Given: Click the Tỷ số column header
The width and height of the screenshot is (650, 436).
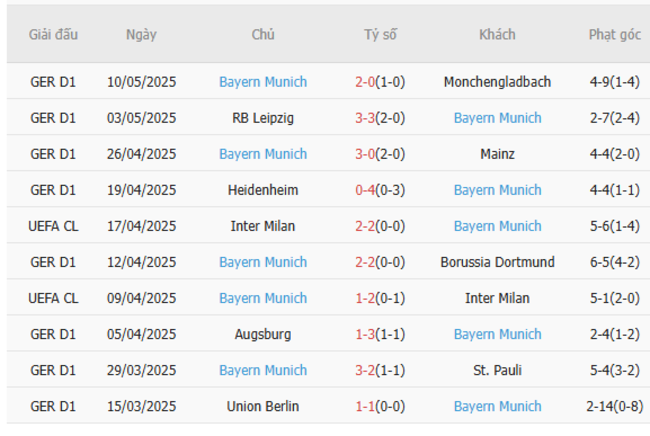Looking at the screenshot, I should click(x=380, y=34).
